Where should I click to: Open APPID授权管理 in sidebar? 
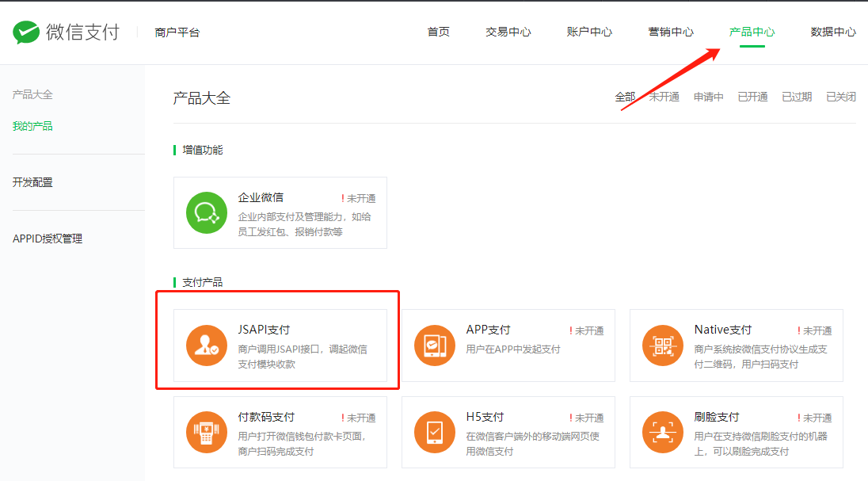point(48,239)
